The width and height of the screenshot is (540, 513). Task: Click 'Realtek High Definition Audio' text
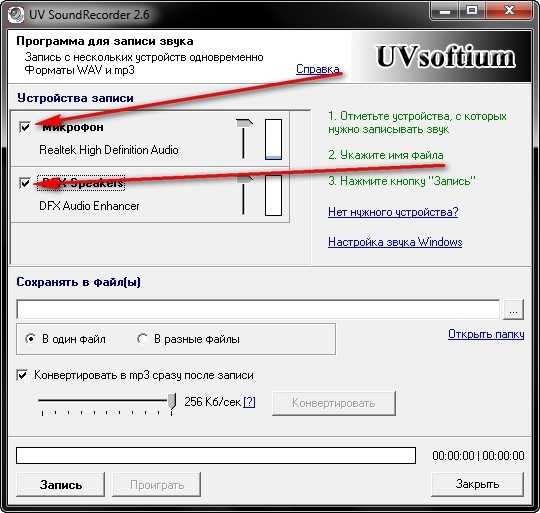click(x=109, y=150)
